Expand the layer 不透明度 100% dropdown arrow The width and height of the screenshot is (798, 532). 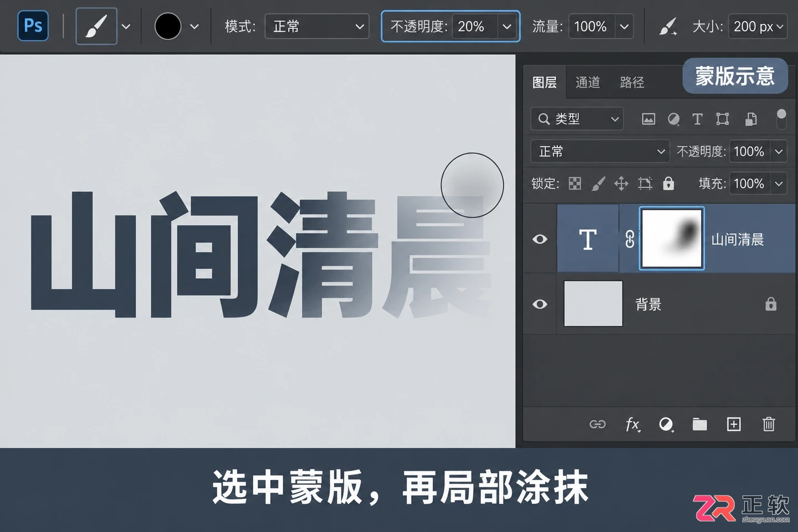point(779,151)
